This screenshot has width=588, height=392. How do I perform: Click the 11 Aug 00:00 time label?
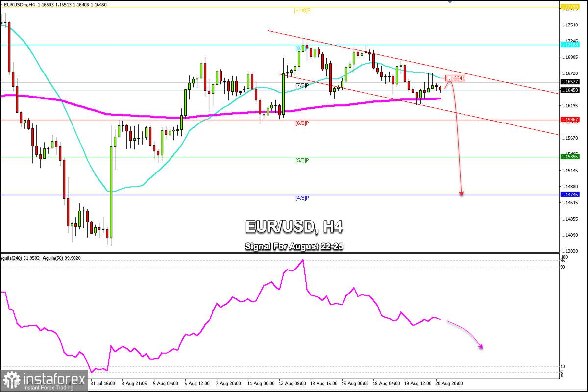click(262, 383)
